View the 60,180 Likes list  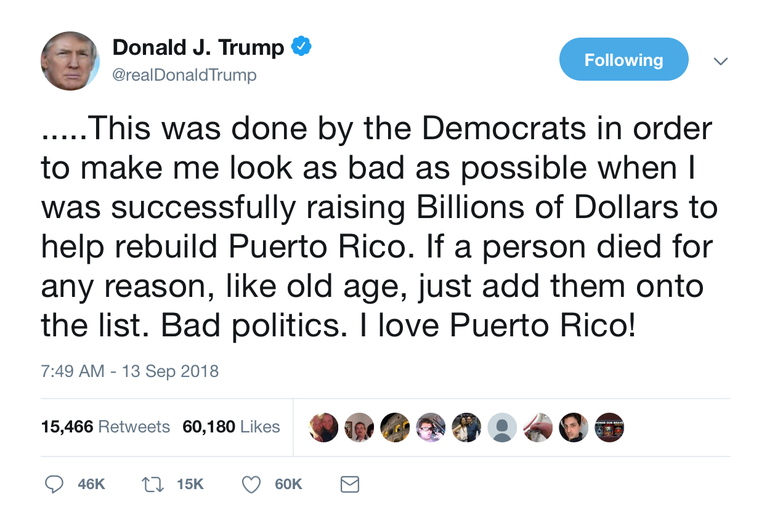pos(231,426)
